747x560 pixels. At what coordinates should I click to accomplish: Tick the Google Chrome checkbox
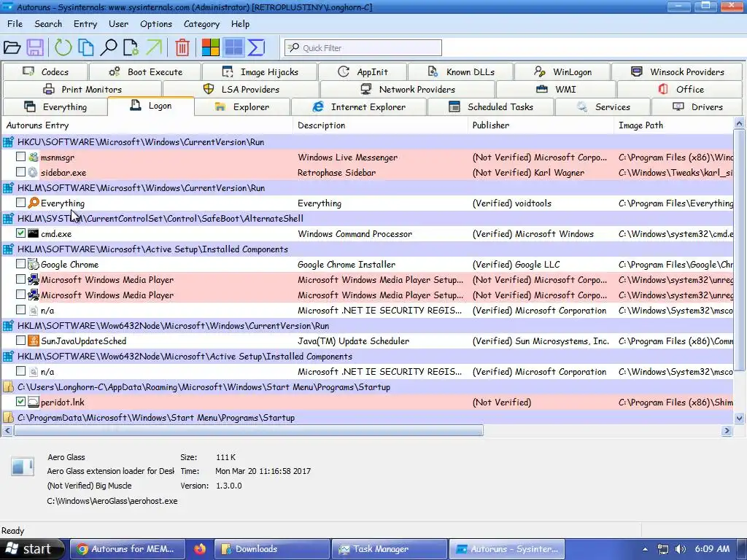(x=20, y=263)
